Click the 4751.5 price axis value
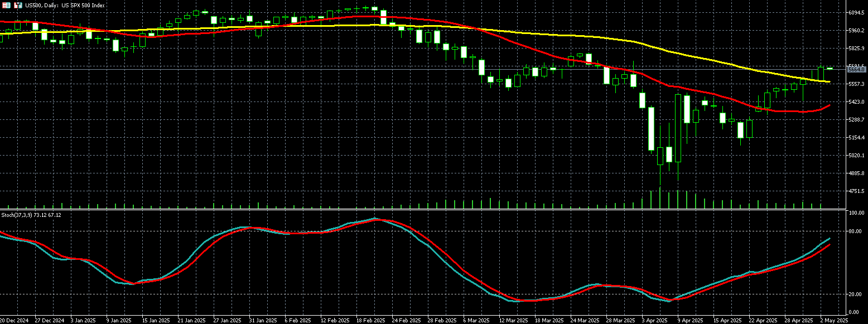 tap(856, 191)
